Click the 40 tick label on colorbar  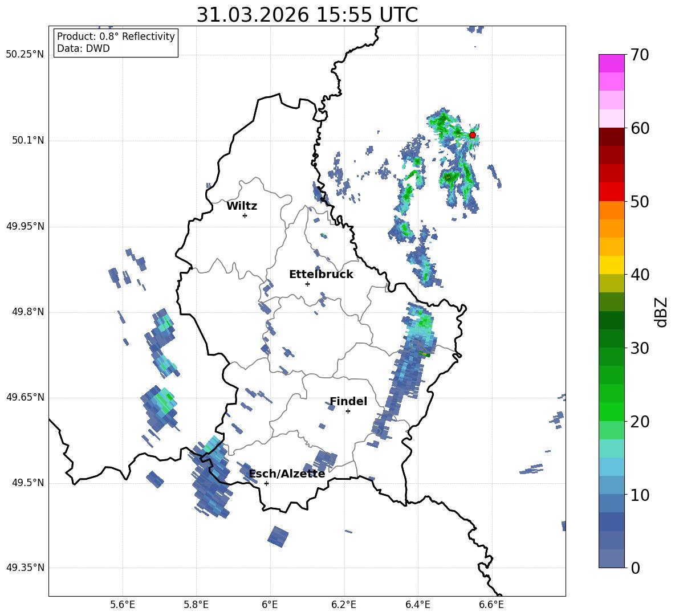tap(640, 275)
